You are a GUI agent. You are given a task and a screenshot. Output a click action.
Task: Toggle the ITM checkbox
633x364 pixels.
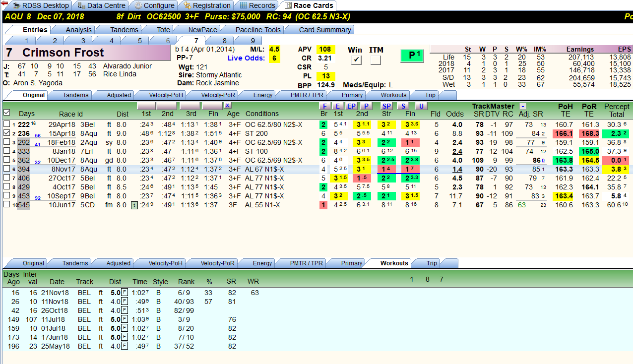pyautogui.click(x=376, y=60)
